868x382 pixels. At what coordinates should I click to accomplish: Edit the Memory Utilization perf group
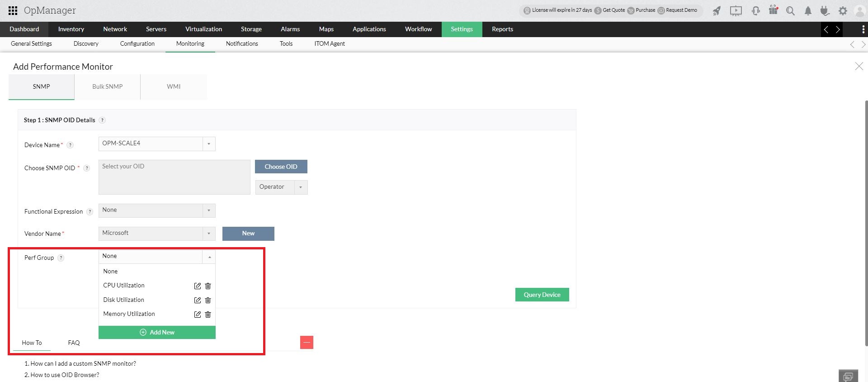(x=198, y=315)
